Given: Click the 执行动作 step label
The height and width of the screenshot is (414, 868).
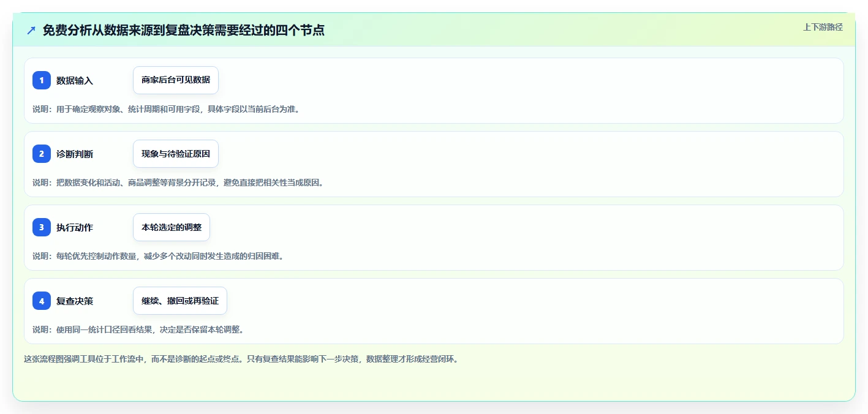Looking at the screenshot, I should pos(75,227).
